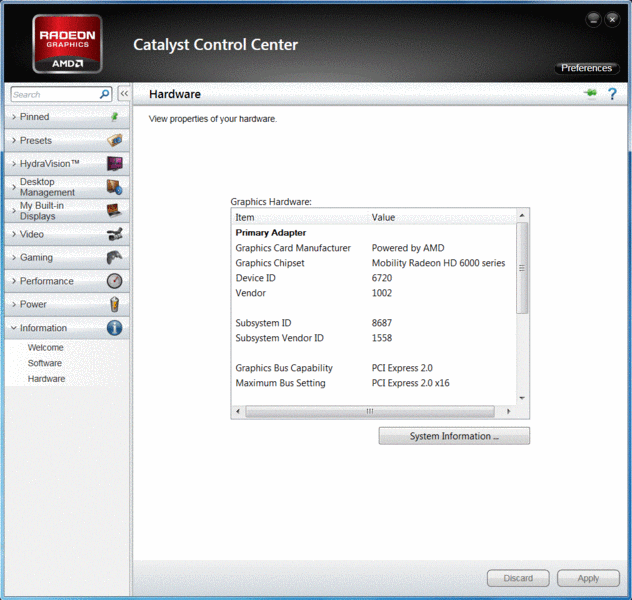
Task: Open help with the question mark icon
Action: tap(612, 94)
